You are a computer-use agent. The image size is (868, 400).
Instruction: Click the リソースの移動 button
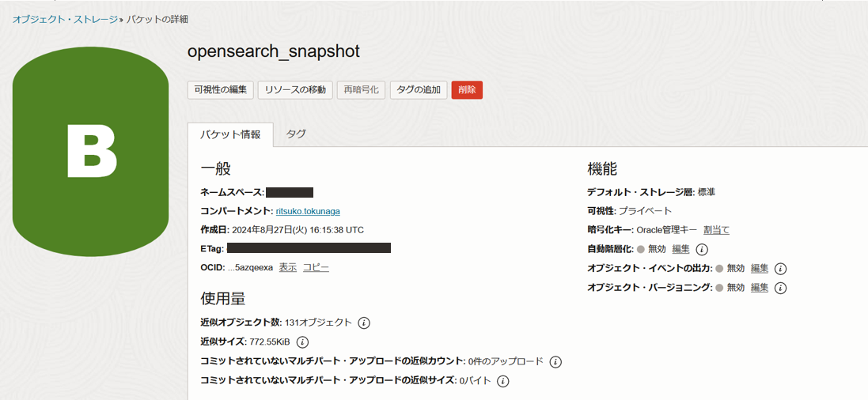tap(295, 90)
